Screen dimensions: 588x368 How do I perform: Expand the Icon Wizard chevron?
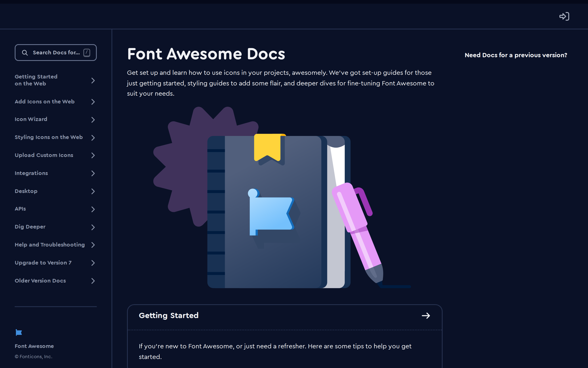[93, 120]
